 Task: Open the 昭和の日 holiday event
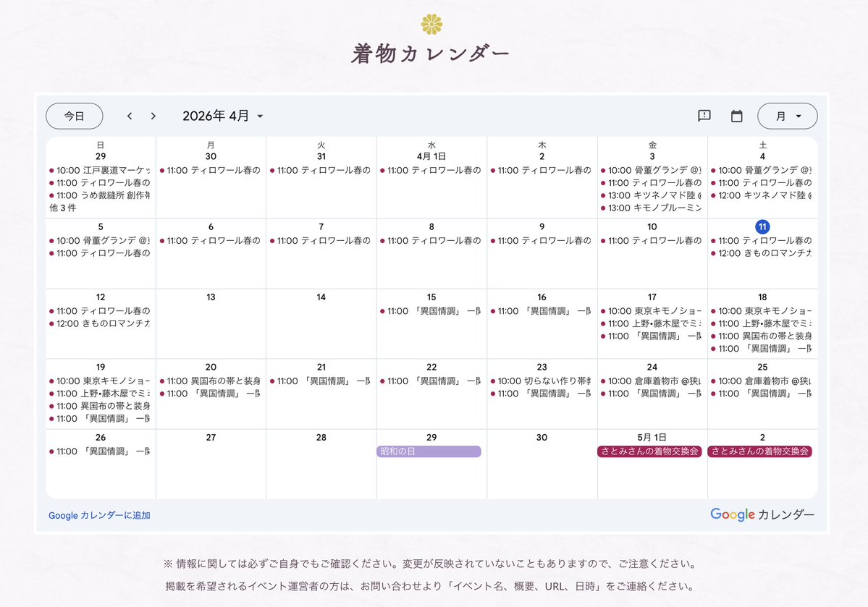[429, 451]
